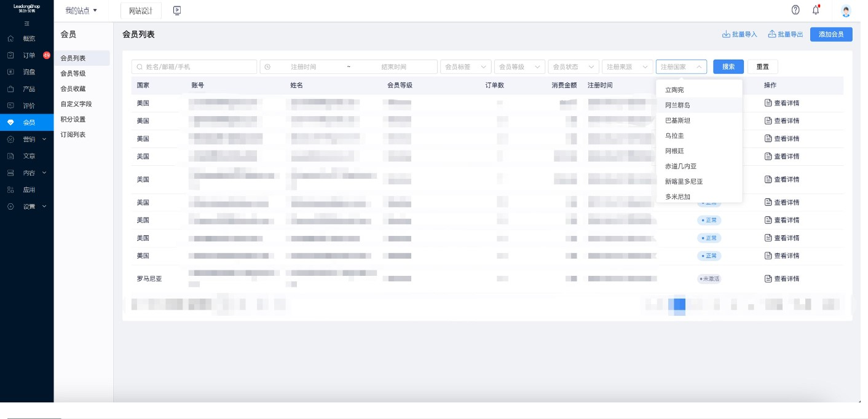Open the 积分设置 submenu item
Screen dimensions: 868x419
[73, 119]
